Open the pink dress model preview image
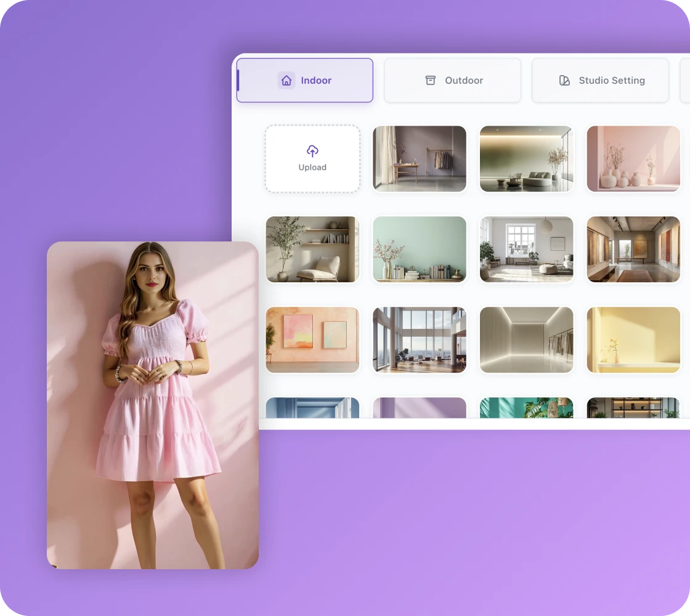 click(x=153, y=405)
